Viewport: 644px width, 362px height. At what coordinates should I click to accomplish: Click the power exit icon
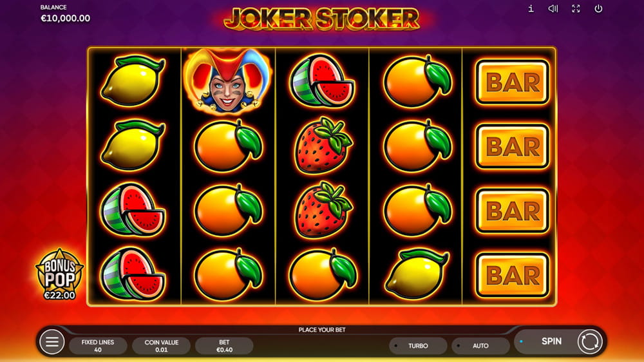point(598,8)
